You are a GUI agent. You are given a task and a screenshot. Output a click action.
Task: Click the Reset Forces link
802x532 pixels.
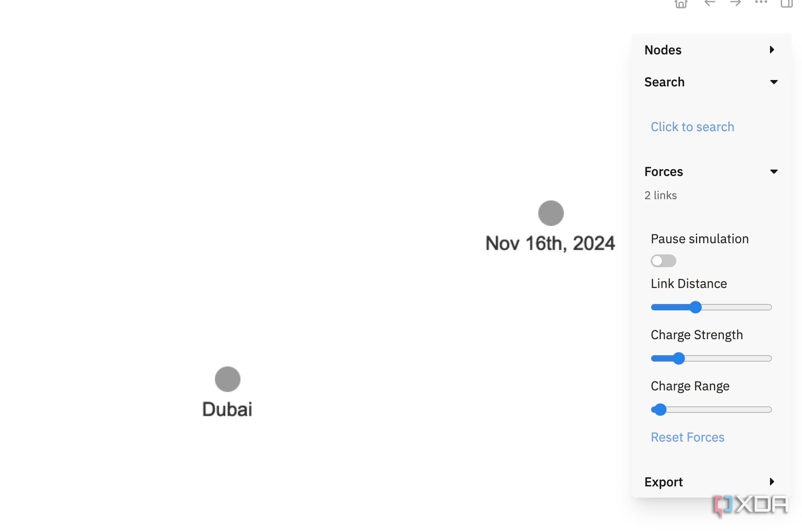688,437
